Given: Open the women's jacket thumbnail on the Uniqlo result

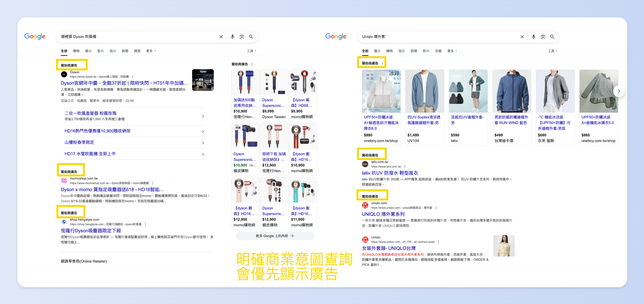Looking at the screenshot, I should point(504,246).
